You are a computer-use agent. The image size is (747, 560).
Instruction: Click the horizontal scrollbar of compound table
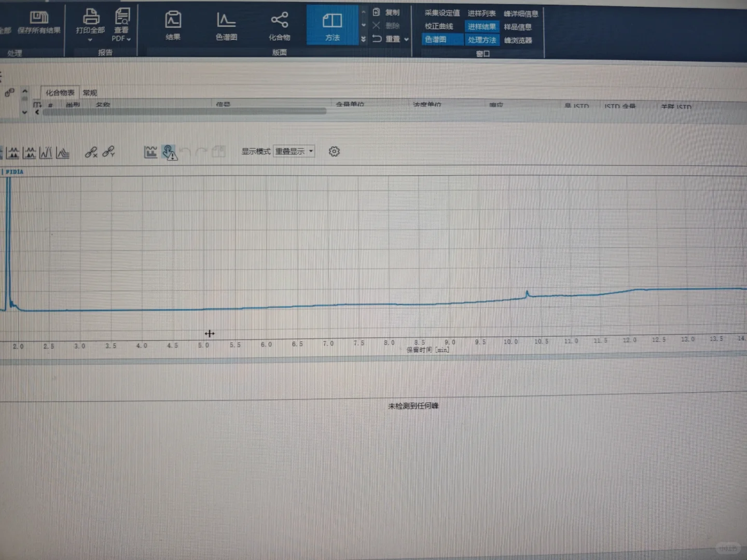(184, 111)
